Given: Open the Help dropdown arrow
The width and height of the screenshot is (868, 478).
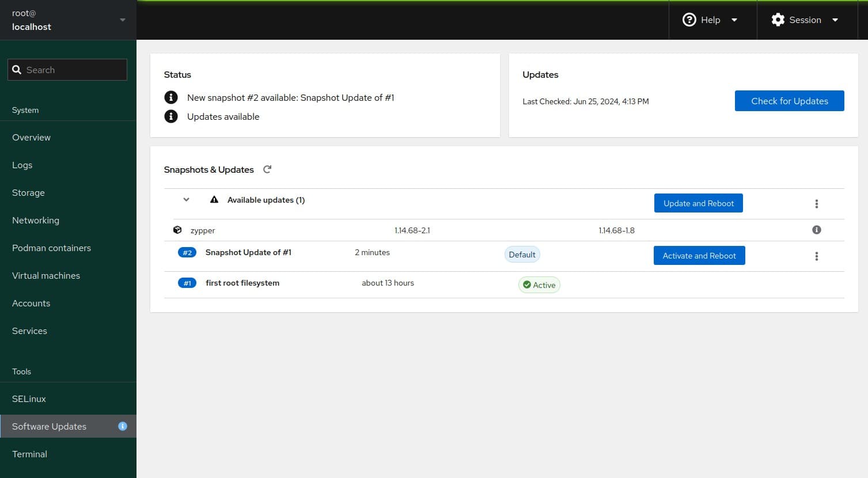Looking at the screenshot, I should (x=734, y=19).
